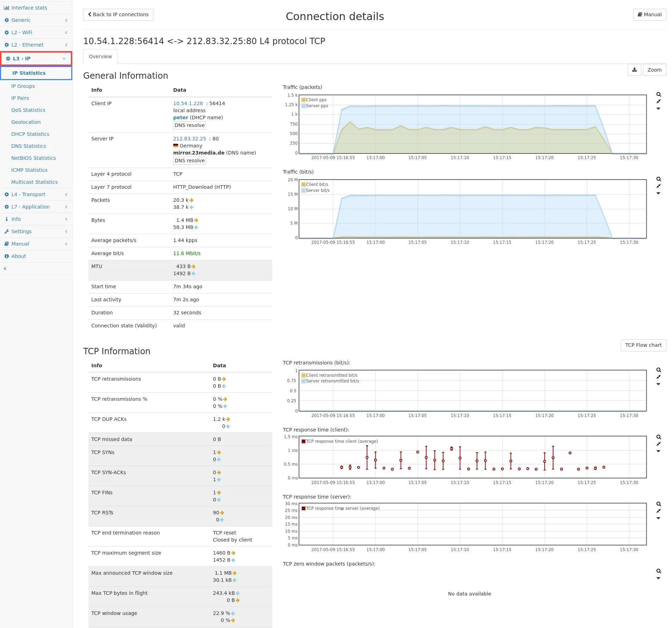Open the TCP Flow chart
Screen dimensions: 672x628
pyautogui.click(x=643, y=345)
